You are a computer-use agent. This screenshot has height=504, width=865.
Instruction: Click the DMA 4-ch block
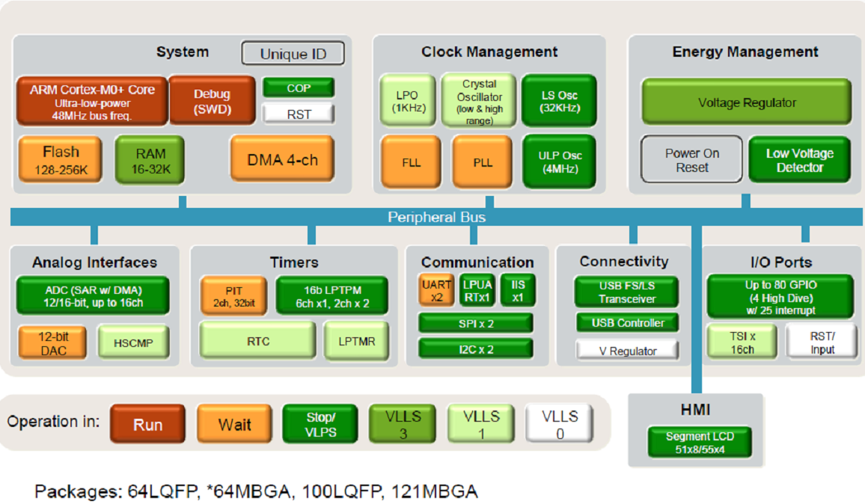point(281,159)
